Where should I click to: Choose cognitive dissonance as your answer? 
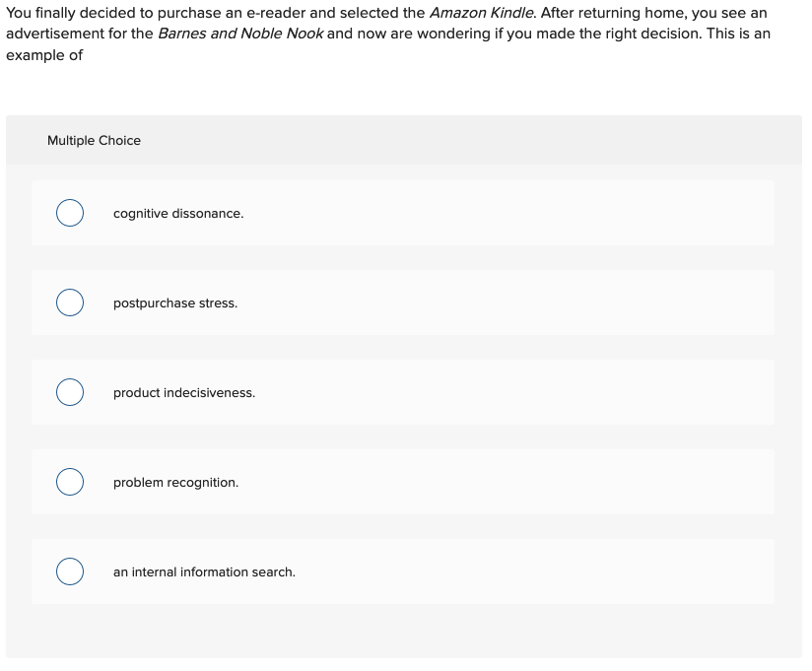177,213
